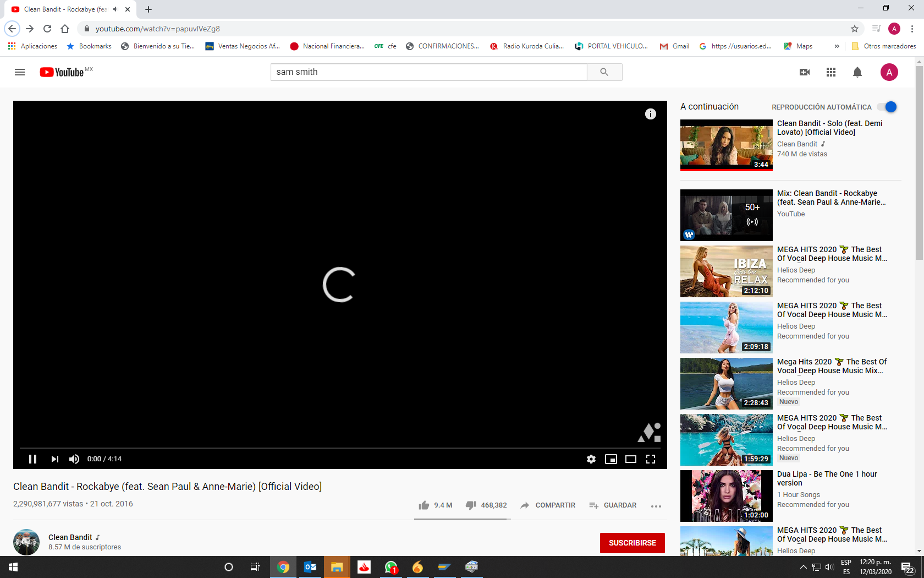Pause the video playback
924x578 pixels.
pos(32,459)
